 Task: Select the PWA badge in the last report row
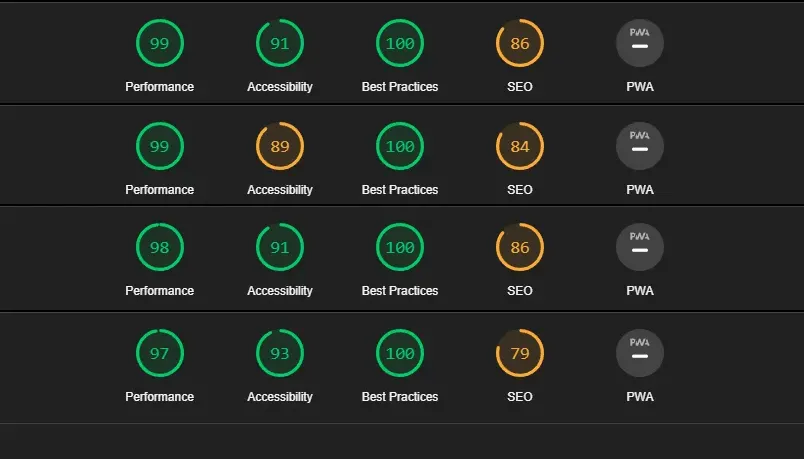click(640, 354)
